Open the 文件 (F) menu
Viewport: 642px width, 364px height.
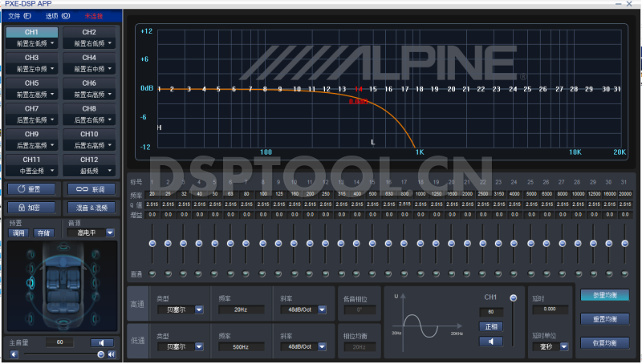19,16
